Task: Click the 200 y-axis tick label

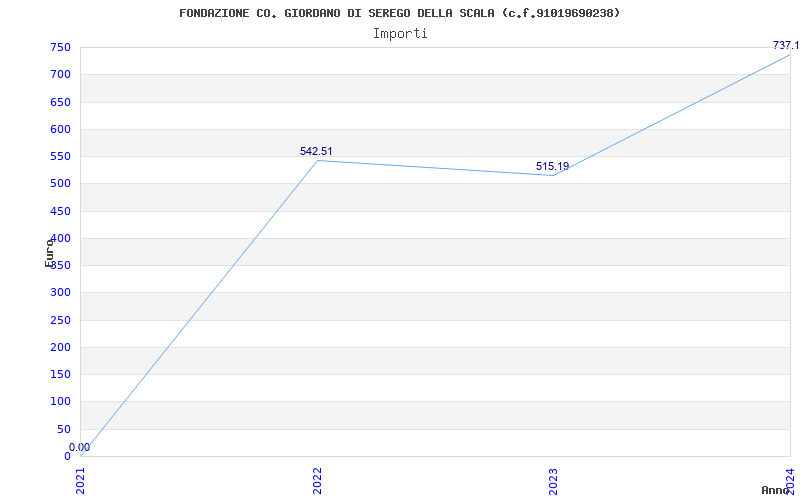Action: click(60, 347)
